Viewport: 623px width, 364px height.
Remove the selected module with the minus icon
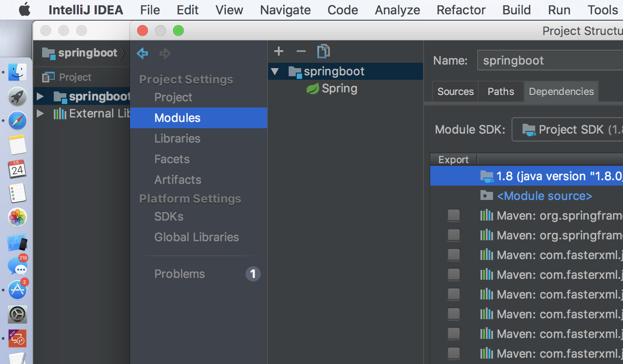tap(301, 51)
